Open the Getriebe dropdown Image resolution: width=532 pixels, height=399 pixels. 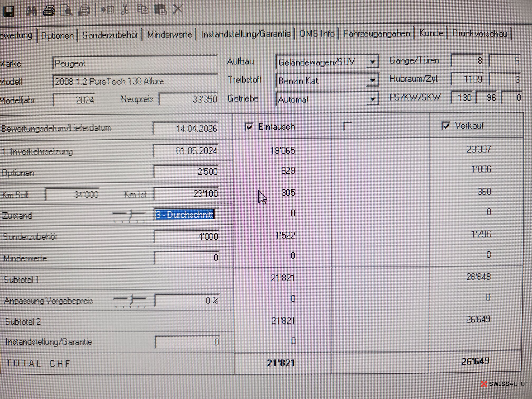tap(372, 99)
